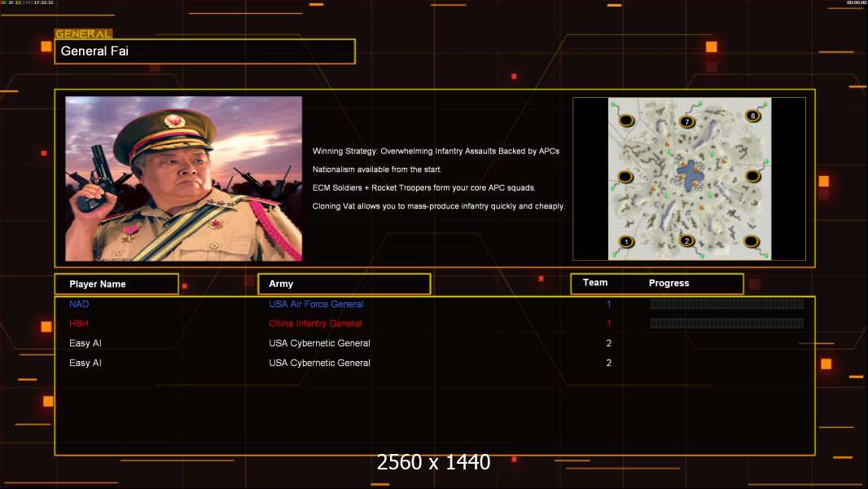868x489 pixels.
Task: Click the GENERAL label tag
Action: tap(84, 33)
